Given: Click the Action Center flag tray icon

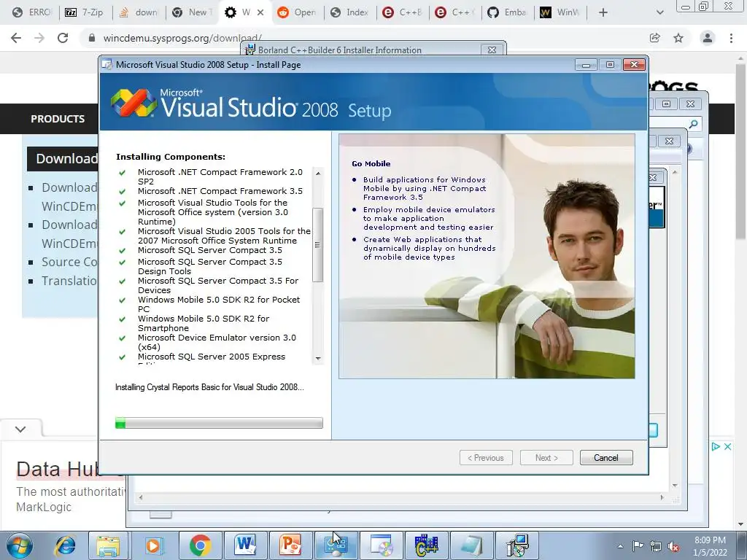Looking at the screenshot, I should pos(638,546).
